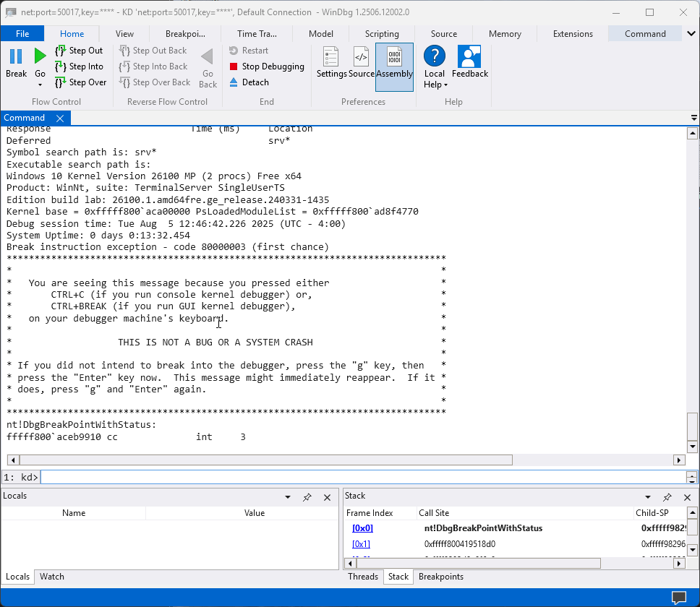Open the Extensions ribbon tab
The width and height of the screenshot is (700, 607).
pos(573,34)
